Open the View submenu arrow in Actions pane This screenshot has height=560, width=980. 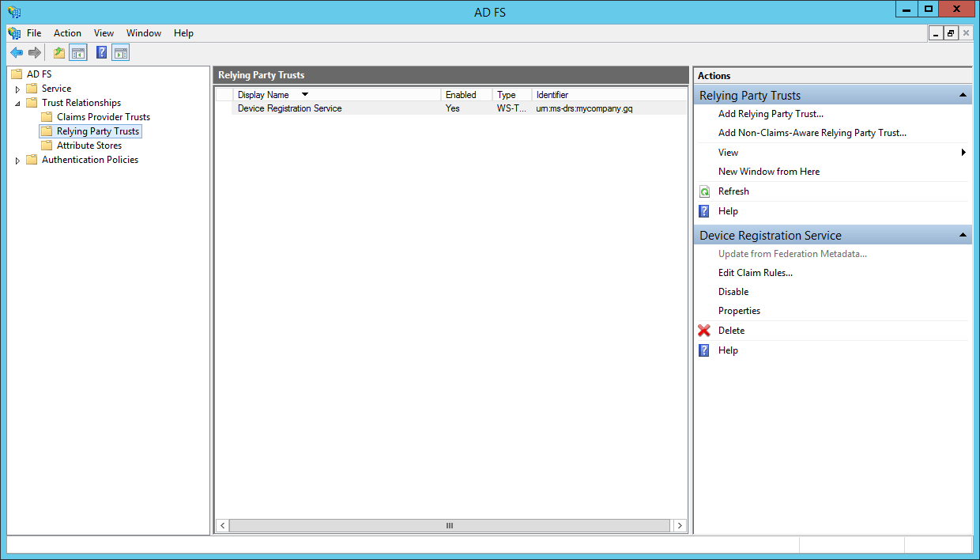(x=963, y=152)
